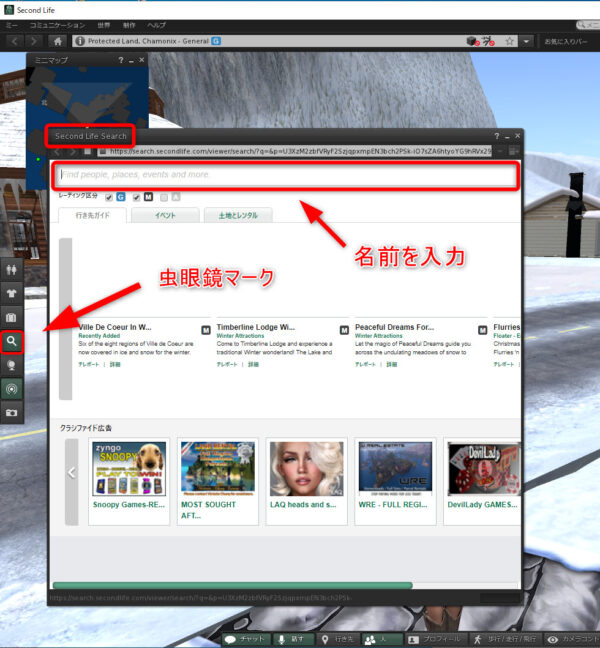Open Peaceful Dreams For... destination
The width and height of the screenshot is (600, 648).
click(395, 327)
